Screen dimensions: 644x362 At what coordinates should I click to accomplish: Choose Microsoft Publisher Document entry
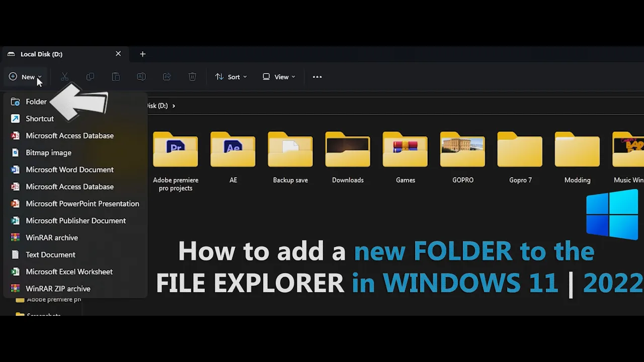tap(75, 221)
